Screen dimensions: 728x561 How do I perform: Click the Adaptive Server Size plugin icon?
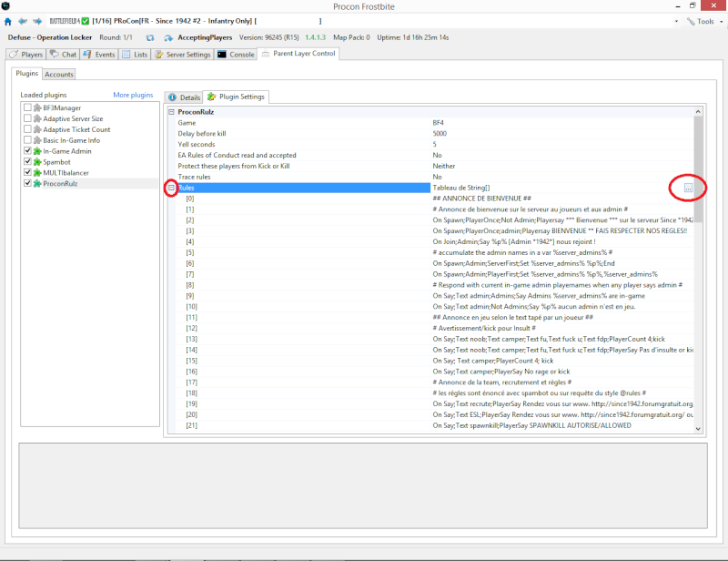(37, 118)
